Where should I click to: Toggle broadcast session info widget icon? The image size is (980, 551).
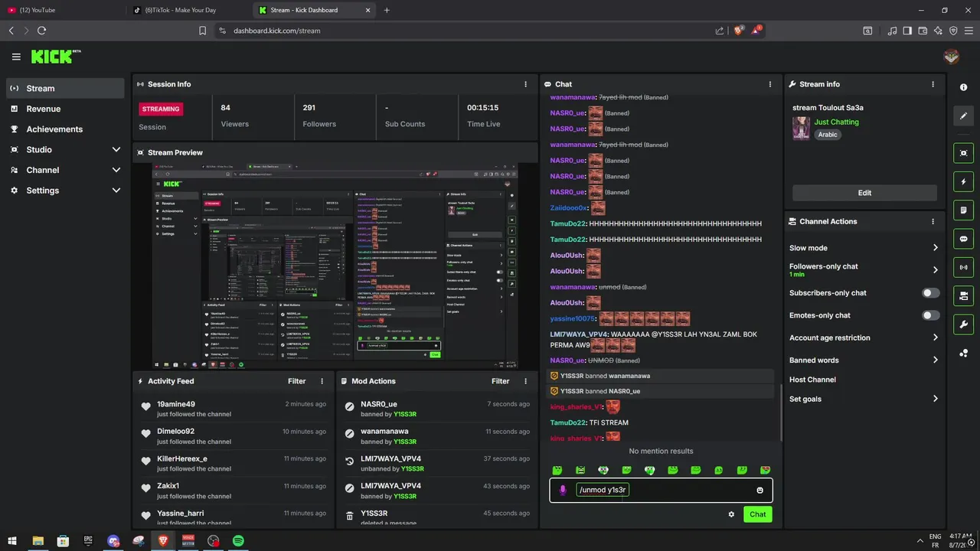964,267
